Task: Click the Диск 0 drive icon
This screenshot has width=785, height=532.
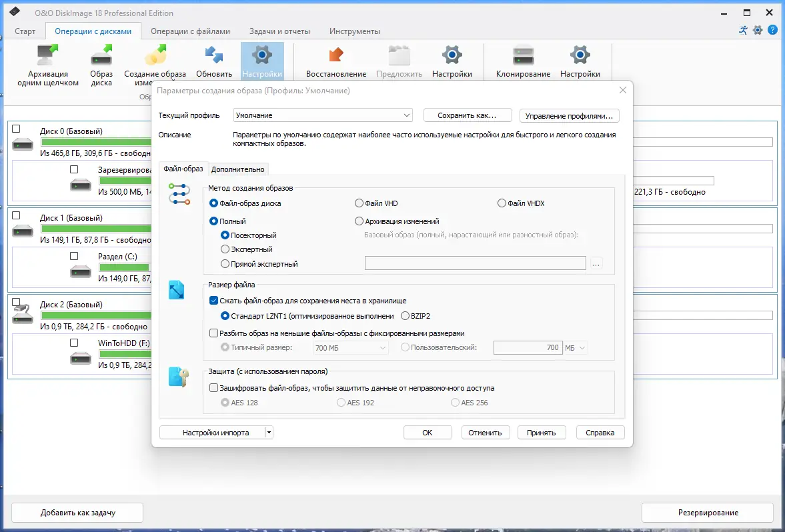Action: click(x=23, y=145)
